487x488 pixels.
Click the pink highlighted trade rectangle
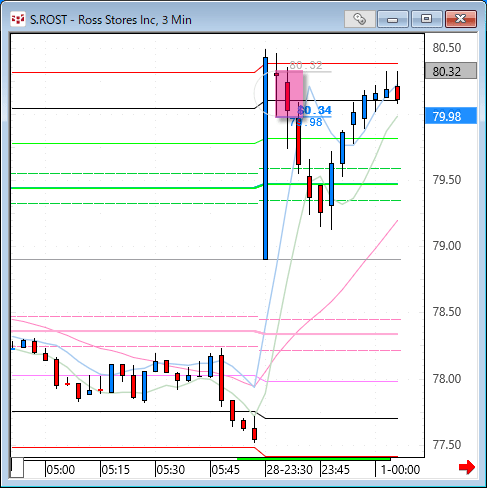[x=289, y=94]
